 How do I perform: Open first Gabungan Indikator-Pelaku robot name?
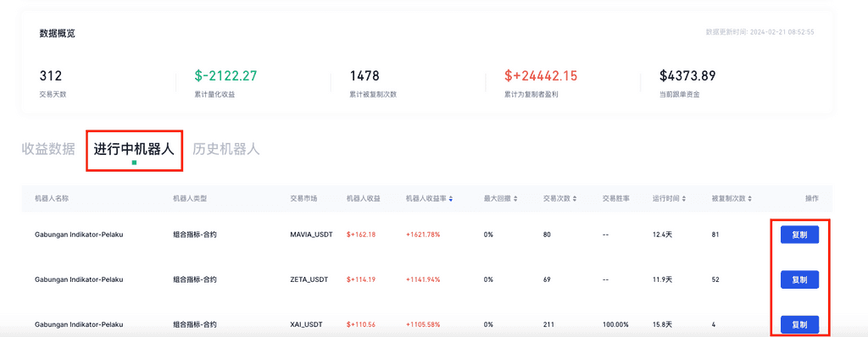(x=79, y=235)
